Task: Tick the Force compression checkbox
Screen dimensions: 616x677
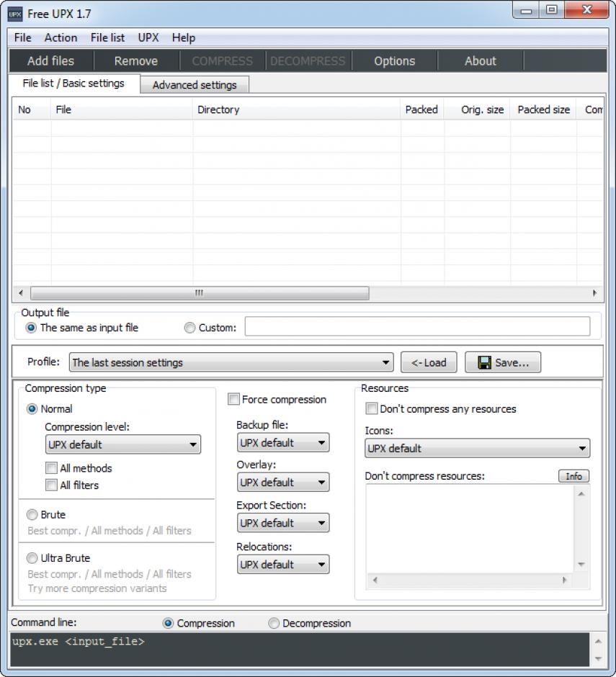Action: point(277,400)
